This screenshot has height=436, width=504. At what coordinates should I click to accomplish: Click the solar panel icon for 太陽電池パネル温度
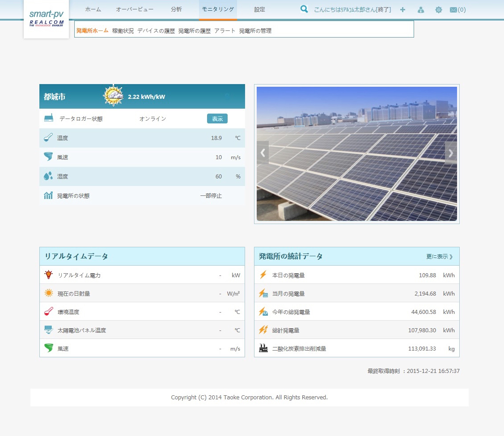[x=49, y=330]
